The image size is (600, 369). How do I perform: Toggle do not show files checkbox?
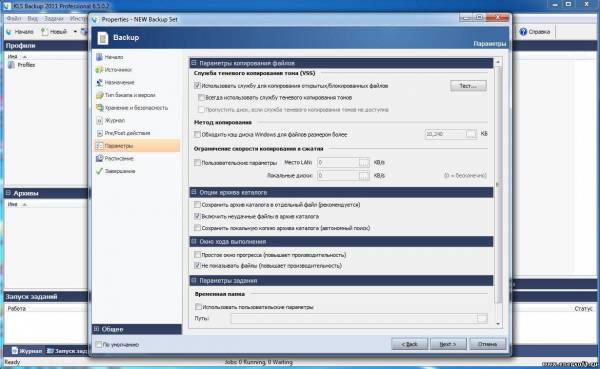pos(197,265)
